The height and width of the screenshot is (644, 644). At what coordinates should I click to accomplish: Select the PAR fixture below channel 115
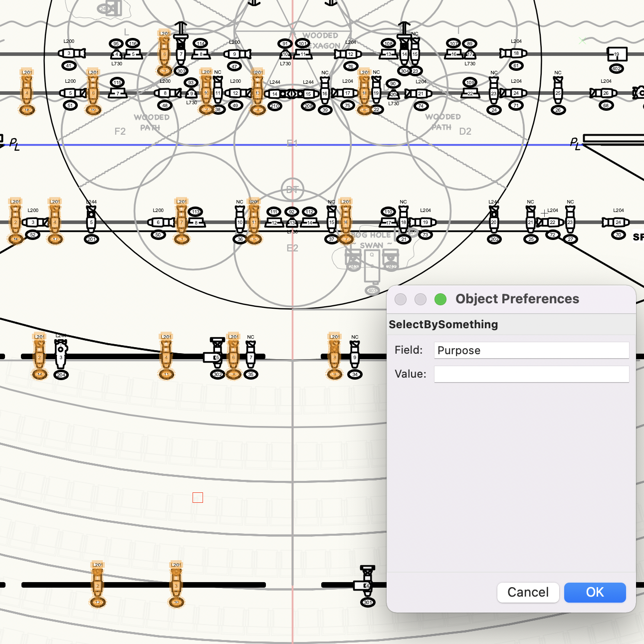point(118,93)
